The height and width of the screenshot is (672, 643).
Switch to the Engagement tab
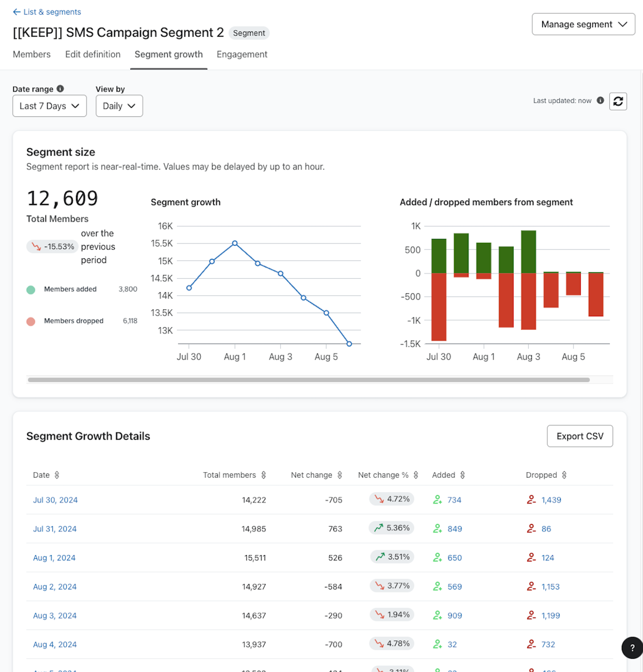tap(242, 54)
